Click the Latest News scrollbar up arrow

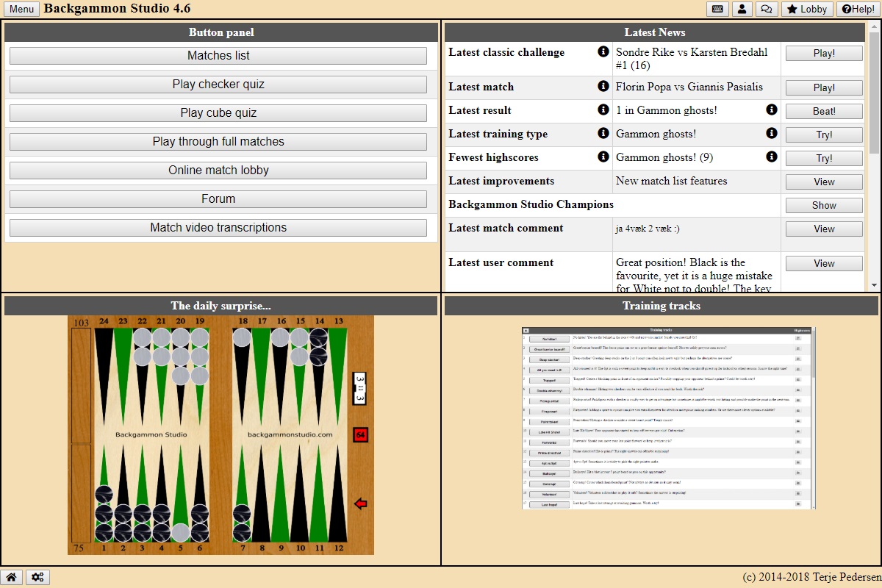[874, 28]
